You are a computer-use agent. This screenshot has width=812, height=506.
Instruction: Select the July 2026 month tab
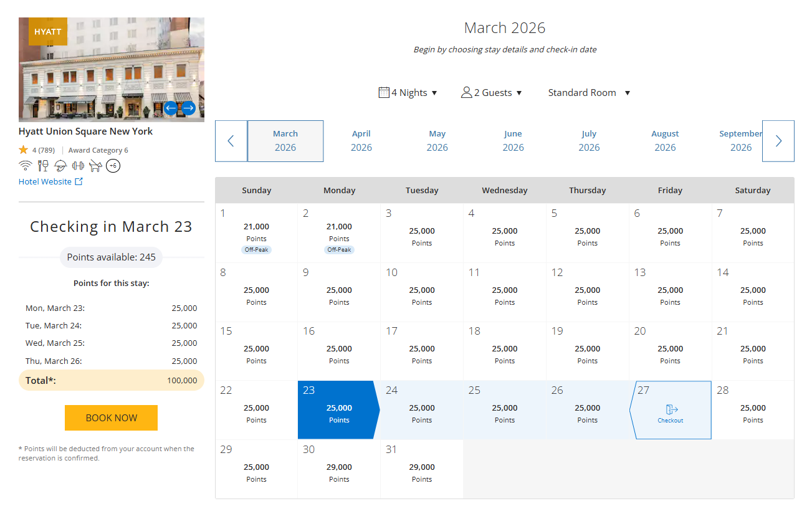coord(589,140)
